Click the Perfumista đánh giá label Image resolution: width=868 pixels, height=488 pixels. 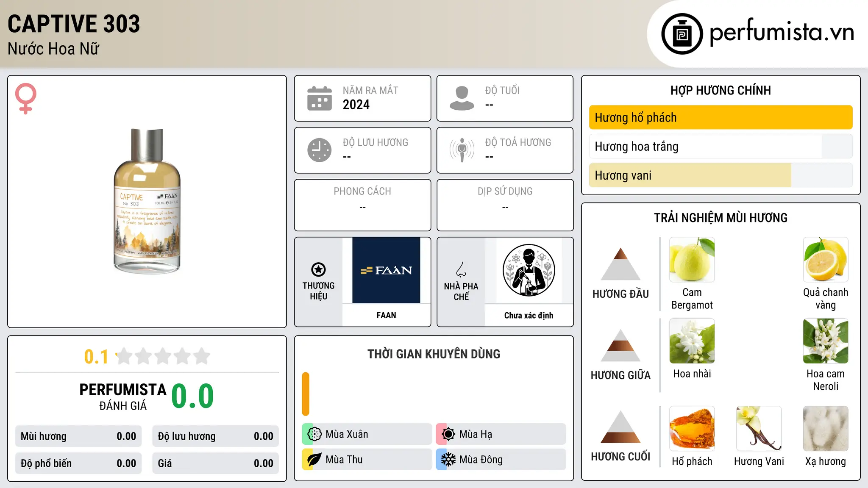click(123, 397)
